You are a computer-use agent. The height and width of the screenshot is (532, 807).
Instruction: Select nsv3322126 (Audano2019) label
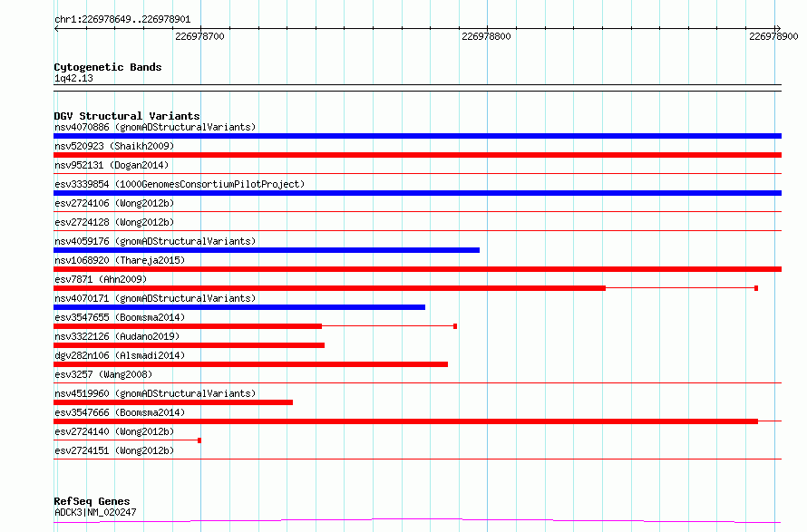[117, 336]
